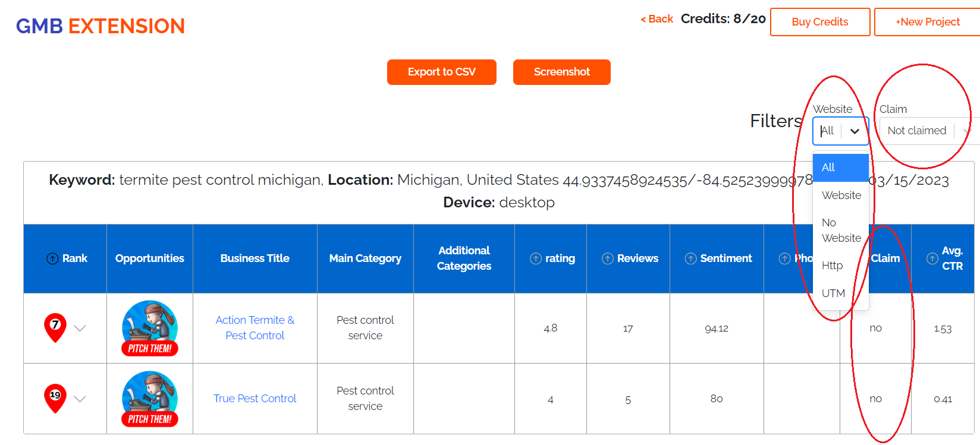Screen dimensions: 980x445
Task: Sort by rating using arrow icon
Action: pyautogui.click(x=536, y=258)
